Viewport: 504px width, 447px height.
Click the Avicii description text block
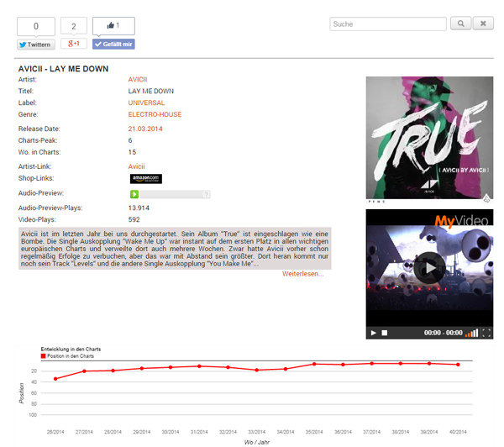pos(175,249)
